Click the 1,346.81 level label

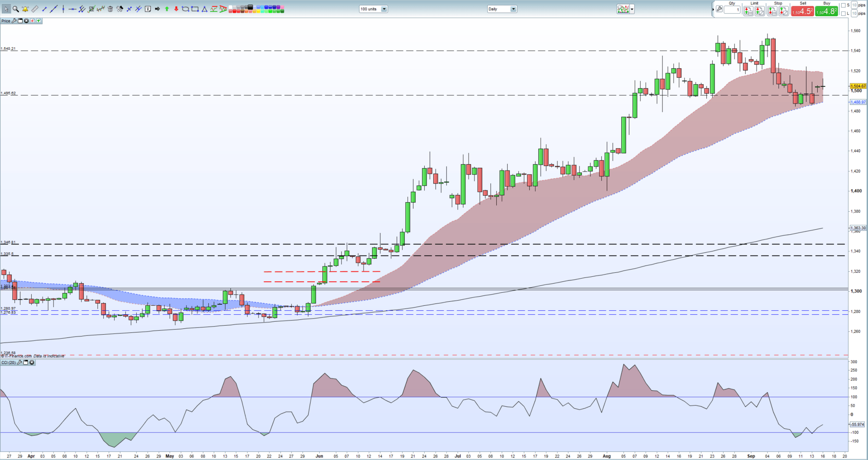point(8,242)
